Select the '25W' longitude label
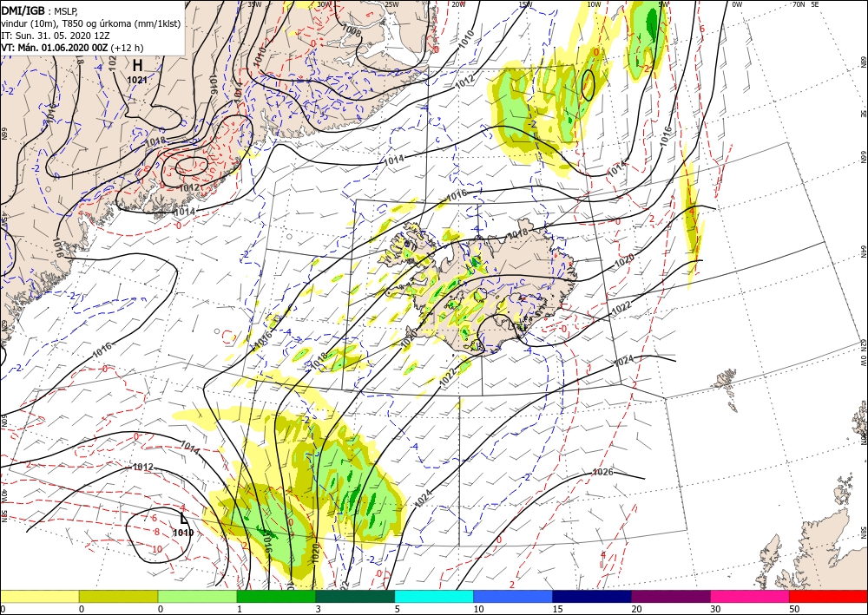The height and width of the screenshot is (615, 868). coord(391,4)
